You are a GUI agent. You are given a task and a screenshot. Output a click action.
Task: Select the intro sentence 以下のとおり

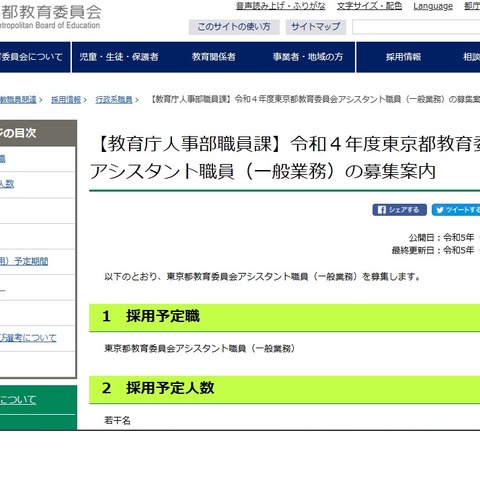click(263, 277)
